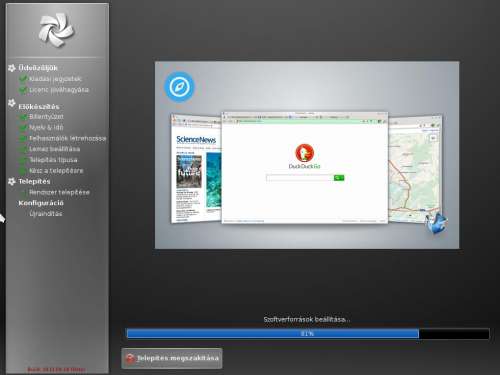Click the map page thumbnail on right

(415, 169)
